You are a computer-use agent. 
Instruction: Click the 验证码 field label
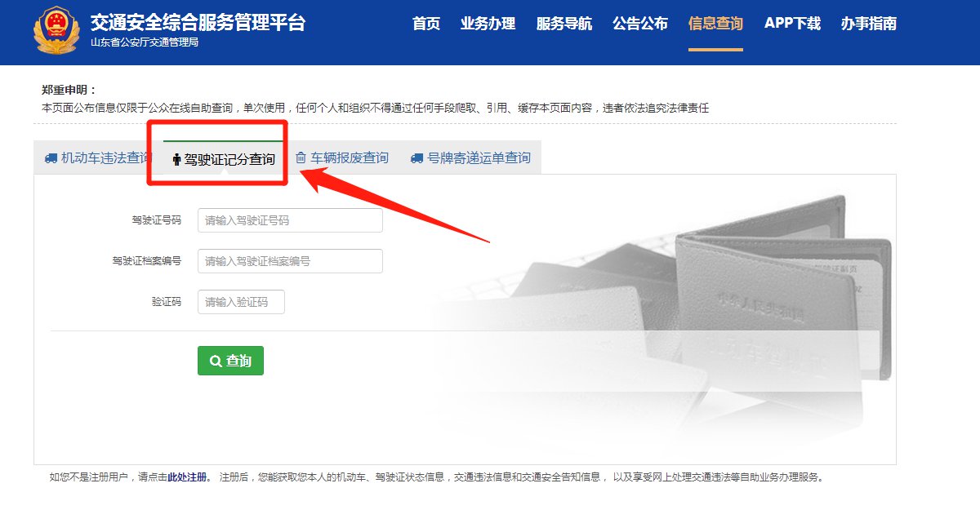tap(167, 302)
